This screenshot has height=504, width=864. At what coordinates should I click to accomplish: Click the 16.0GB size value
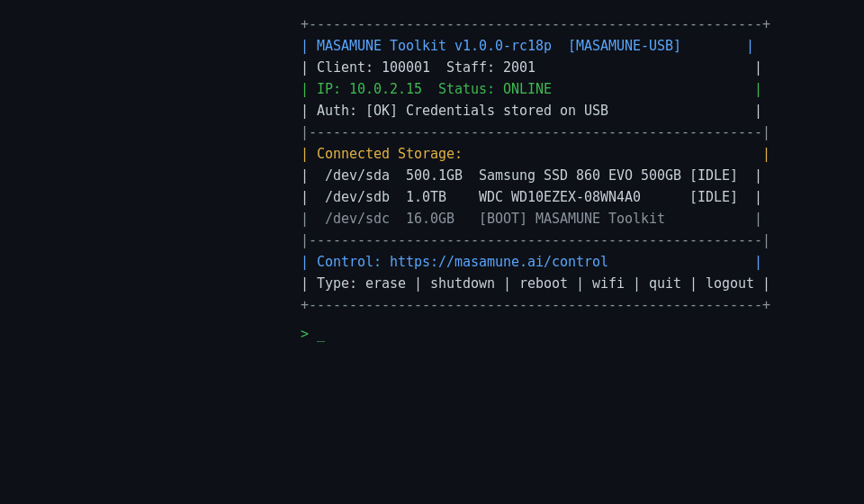(x=430, y=218)
